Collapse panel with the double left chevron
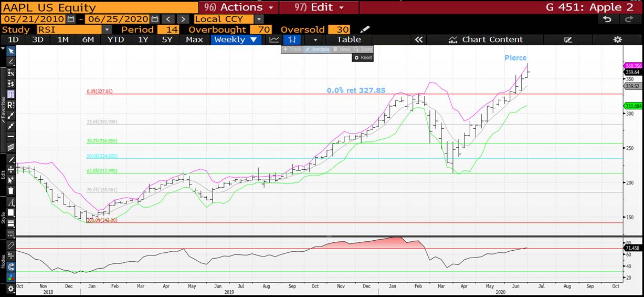The image size is (644, 297). pyautogui.click(x=418, y=39)
